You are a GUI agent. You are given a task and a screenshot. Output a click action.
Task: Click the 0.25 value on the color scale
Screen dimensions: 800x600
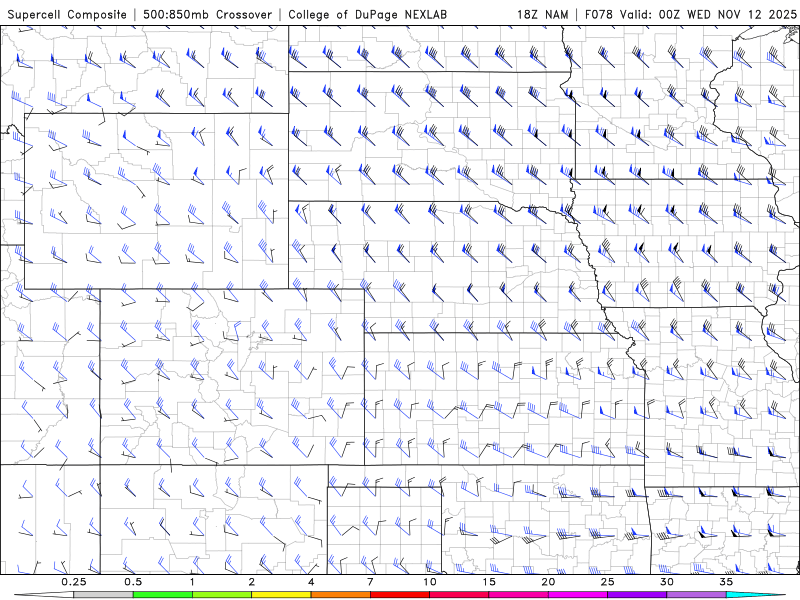tap(74, 582)
